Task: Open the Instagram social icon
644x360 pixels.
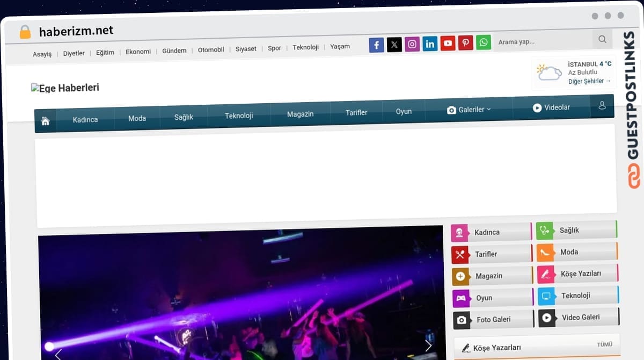Action: point(412,44)
